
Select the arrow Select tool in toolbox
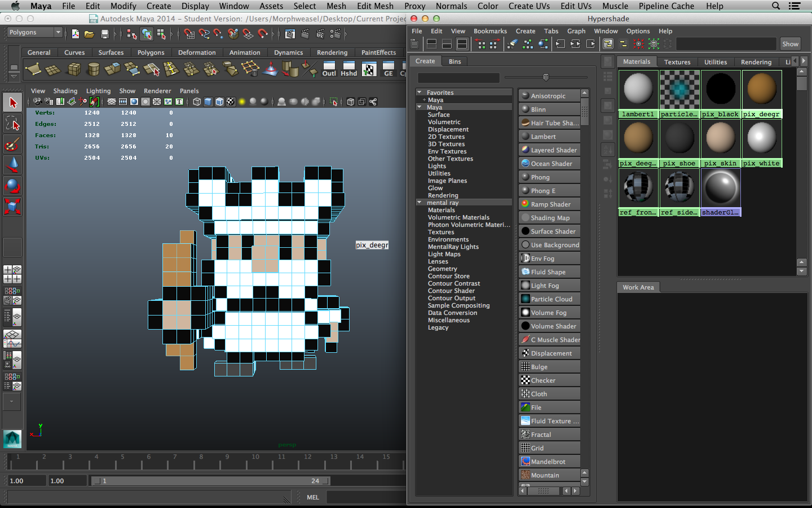(x=12, y=103)
